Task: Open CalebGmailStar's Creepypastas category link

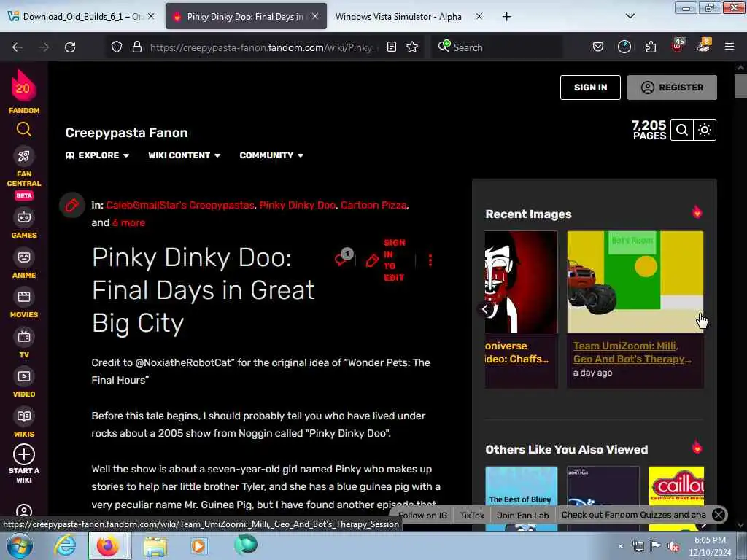Action: tap(180, 205)
